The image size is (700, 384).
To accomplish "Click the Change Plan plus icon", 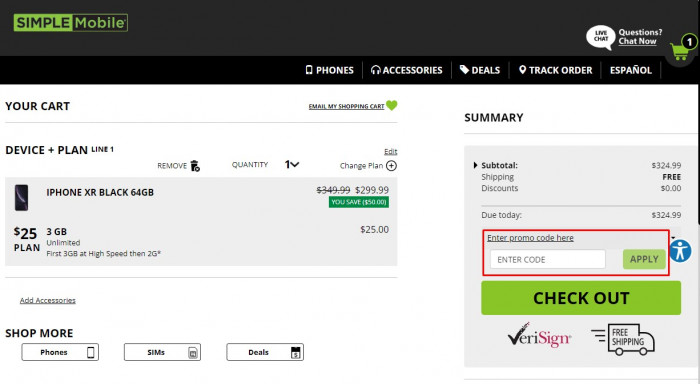I will pyautogui.click(x=391, y=166).
